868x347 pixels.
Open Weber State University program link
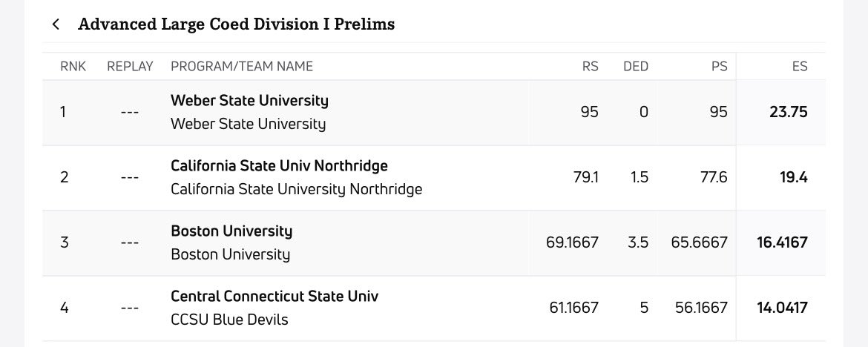(x=249, y=100)
